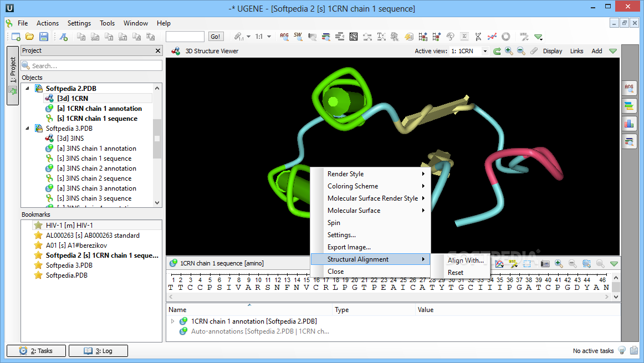Click the 3D Structure Viewer molecule icon
Screen dimensions: 644x363
pos(176,51)
